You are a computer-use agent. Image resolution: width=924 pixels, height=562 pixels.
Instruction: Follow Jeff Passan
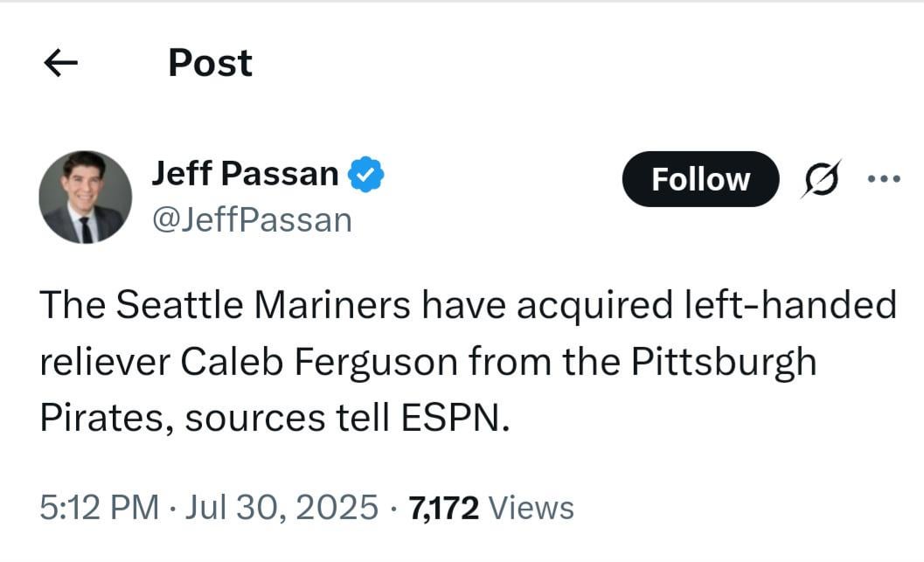pos(699,178)
